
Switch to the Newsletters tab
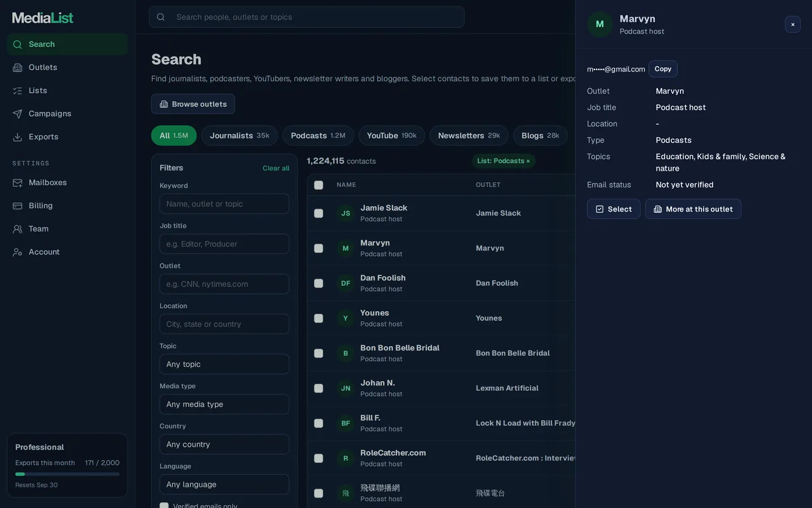coord(469,135)
